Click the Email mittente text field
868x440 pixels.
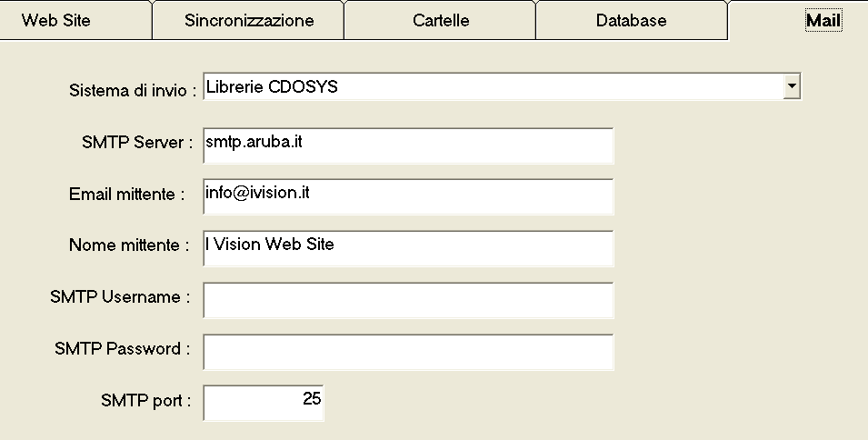point(409,196)
